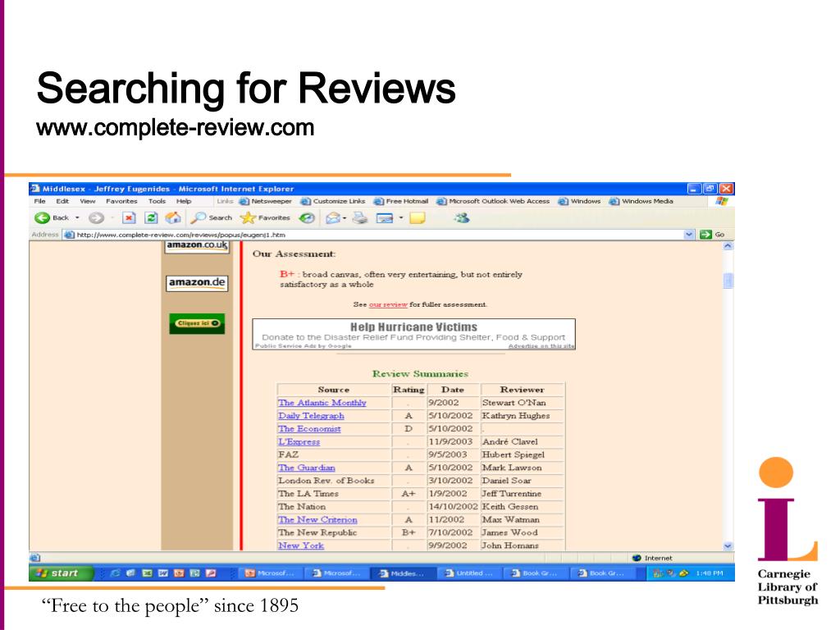Launch Word from quick launch

tap(163, 573)
